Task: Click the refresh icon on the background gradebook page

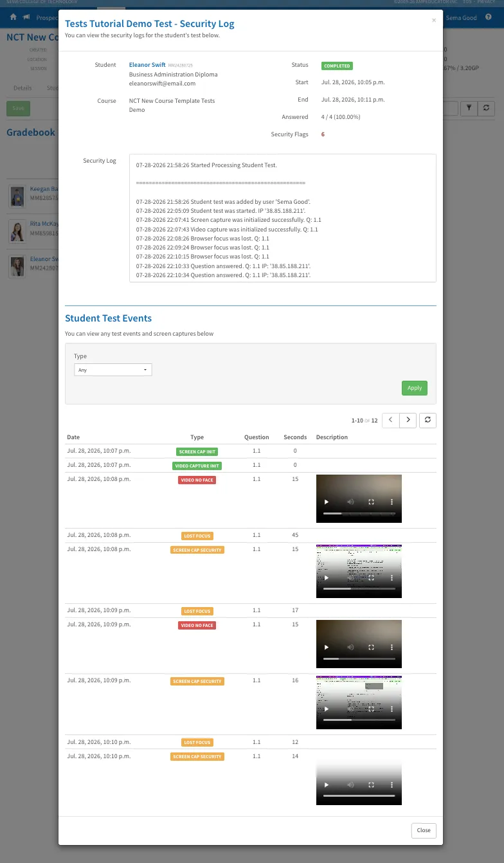Action: pyautogui.click(x=487, y=108)
